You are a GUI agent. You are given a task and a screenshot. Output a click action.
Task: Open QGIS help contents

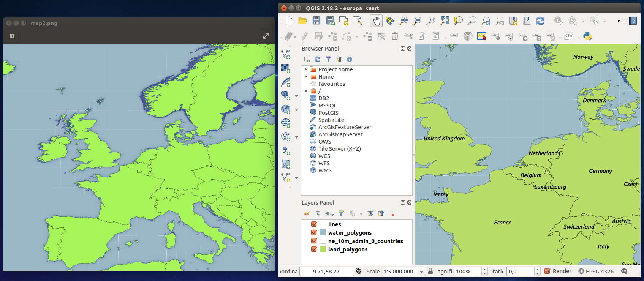click(633, 21)
